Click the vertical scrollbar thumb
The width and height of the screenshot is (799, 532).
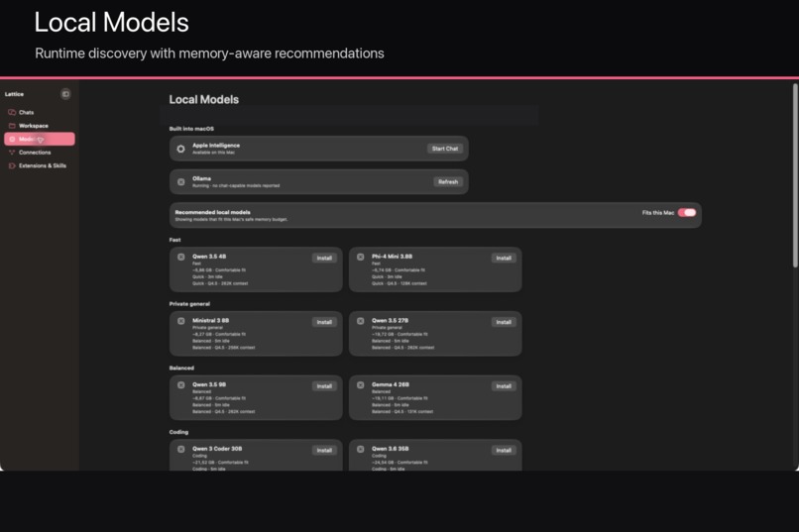click(795, 175)
